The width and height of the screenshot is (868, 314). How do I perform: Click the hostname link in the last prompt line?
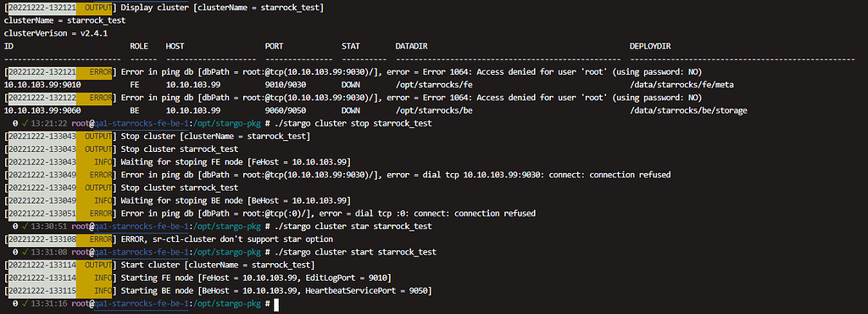(142, 304)
